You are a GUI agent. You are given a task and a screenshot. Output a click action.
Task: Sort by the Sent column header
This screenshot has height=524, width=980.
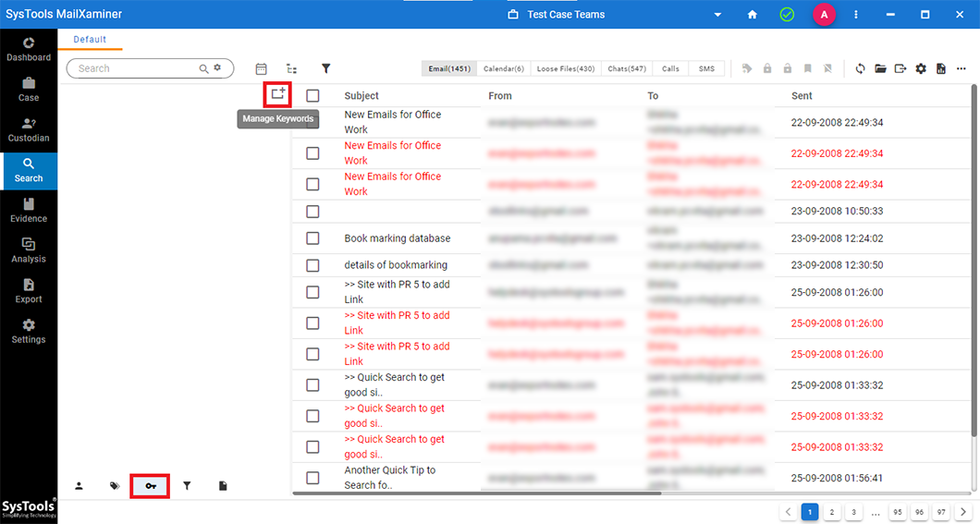(x=802, y=95)
